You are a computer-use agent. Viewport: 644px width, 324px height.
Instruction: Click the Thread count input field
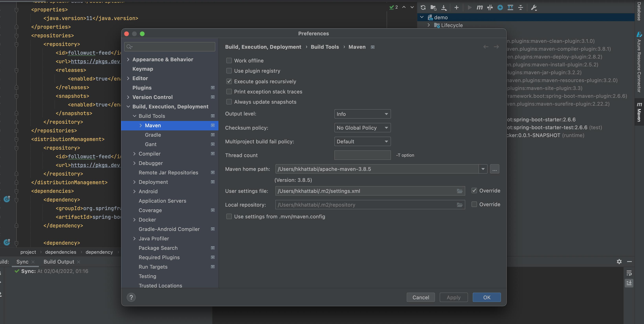pyautogui.click(x=362, y=155)
